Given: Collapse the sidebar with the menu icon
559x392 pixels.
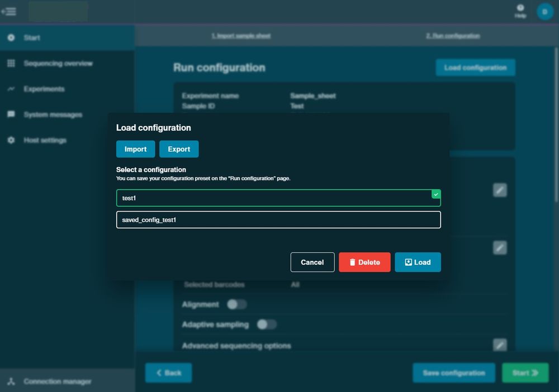Looking at the screenshot, I should [x=9, y=11].
